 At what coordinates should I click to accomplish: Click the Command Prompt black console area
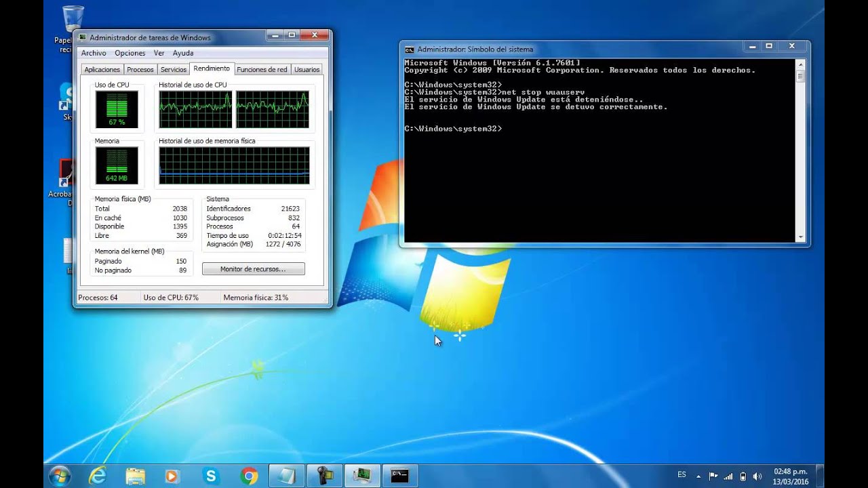click(x=599, y=150)
